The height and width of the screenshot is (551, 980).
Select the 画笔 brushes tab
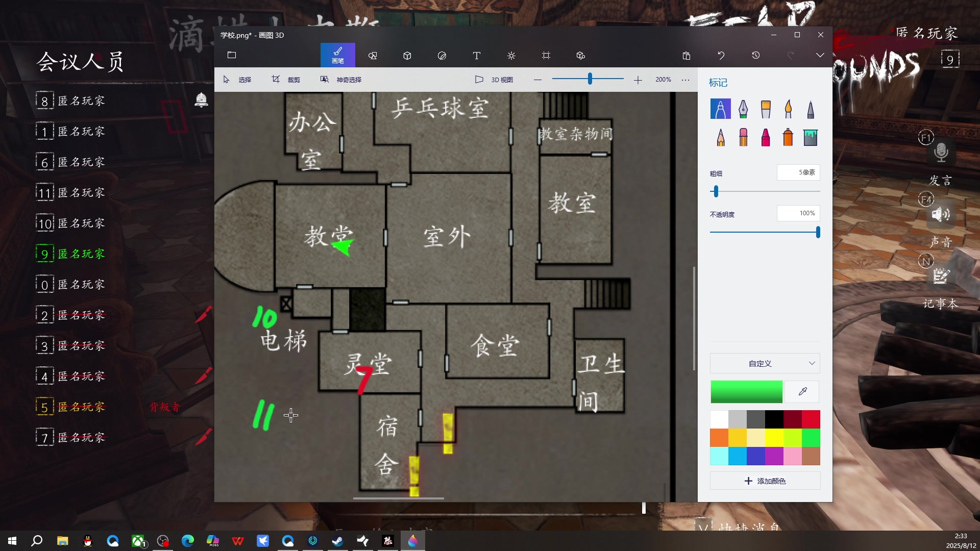[338, 55]
